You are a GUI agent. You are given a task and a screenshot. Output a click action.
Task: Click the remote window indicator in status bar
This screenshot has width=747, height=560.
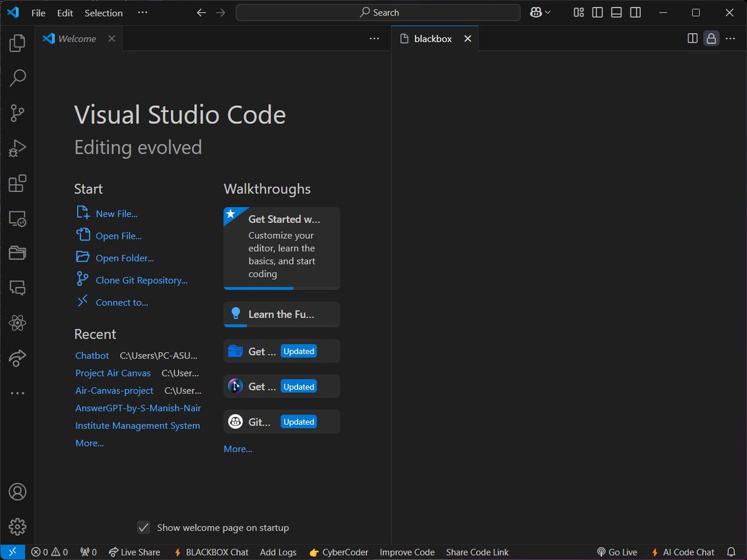[x=12, y=552]
